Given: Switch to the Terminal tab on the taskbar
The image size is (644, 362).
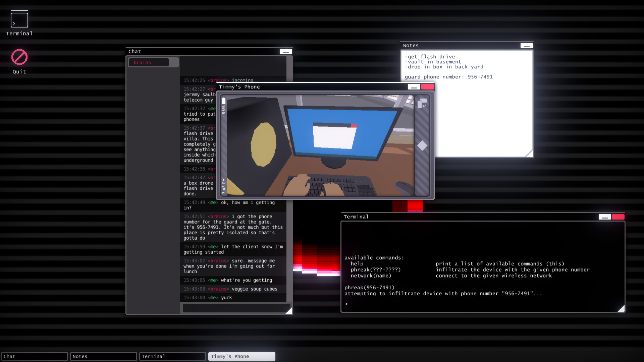Looking at the screenshot, I should tap(172, 356).
